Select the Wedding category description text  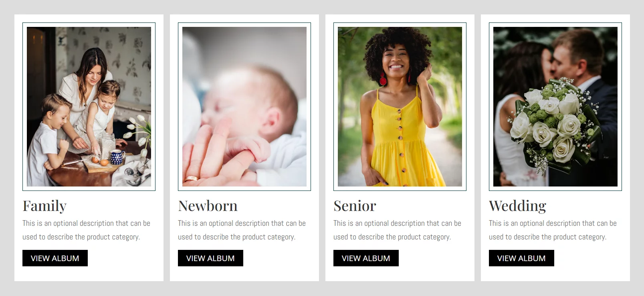coord(553,230)
